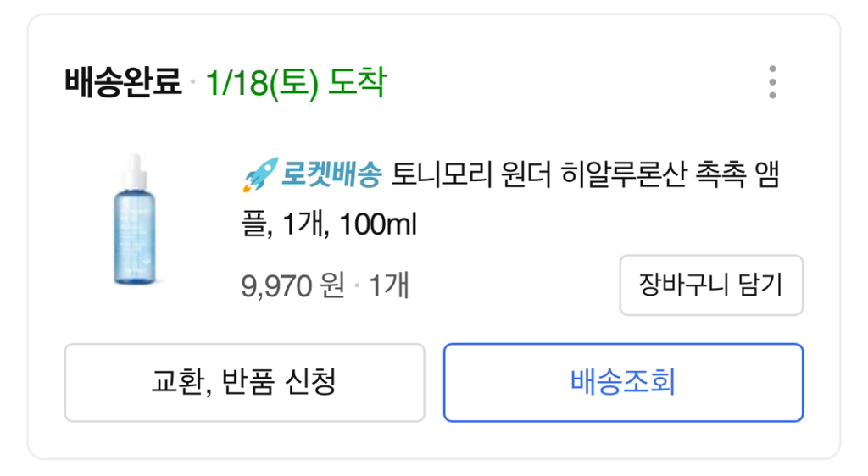The width and height of the screenshot is (868, 476).
Task: Click the 1개 quantity next to price
Action: tap(388, 285)
